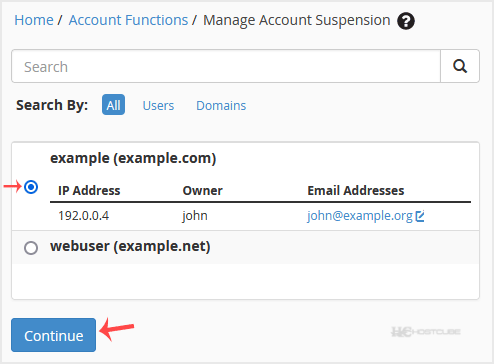Open the help question mark icon

click(406, 21)
